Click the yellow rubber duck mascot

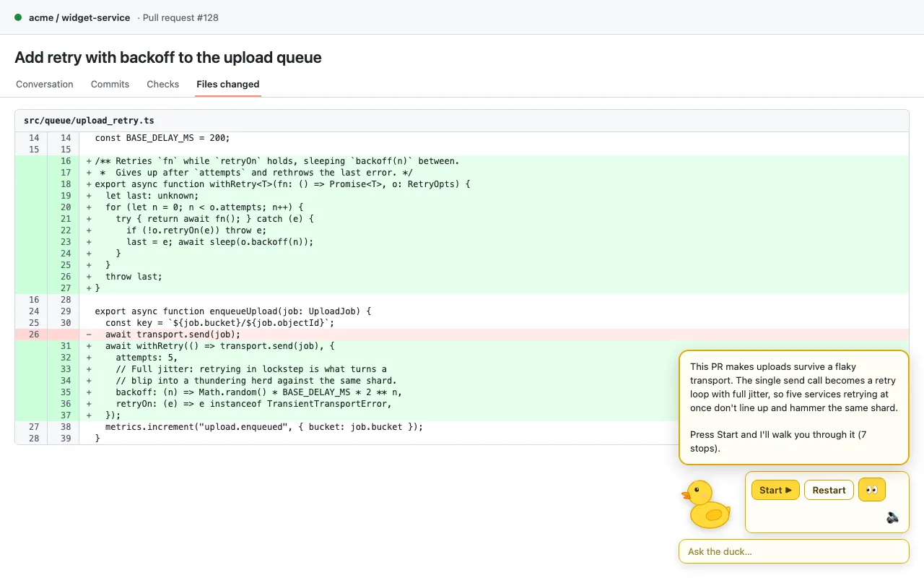coord(707,504)
